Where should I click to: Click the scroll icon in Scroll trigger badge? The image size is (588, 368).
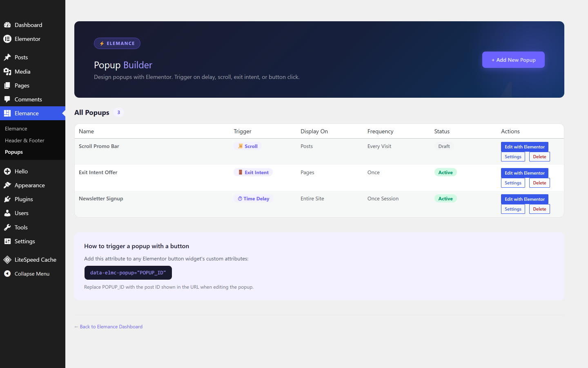[241, 146]
